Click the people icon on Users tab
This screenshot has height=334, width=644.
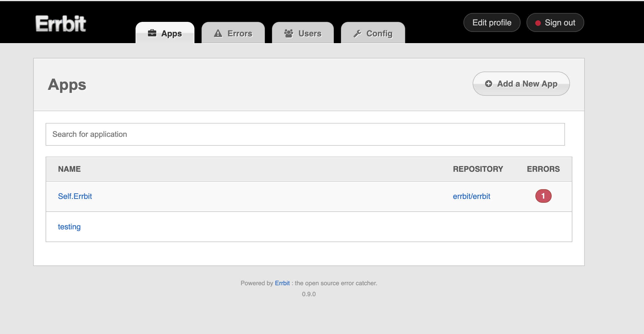coord(289,33)
